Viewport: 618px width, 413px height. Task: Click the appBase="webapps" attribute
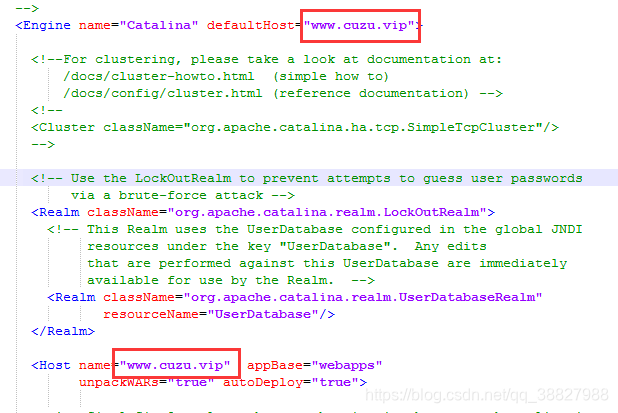click(x=315, y=365)
